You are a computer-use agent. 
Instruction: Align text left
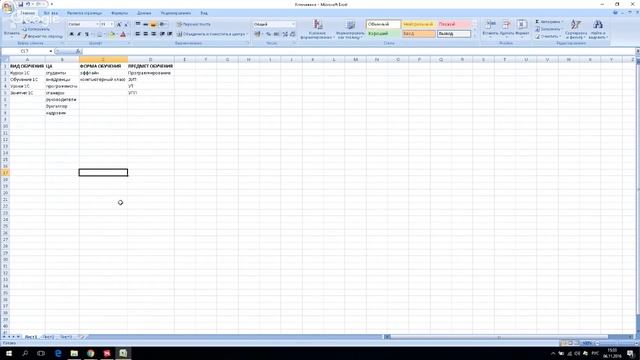[x=138, y=34]
